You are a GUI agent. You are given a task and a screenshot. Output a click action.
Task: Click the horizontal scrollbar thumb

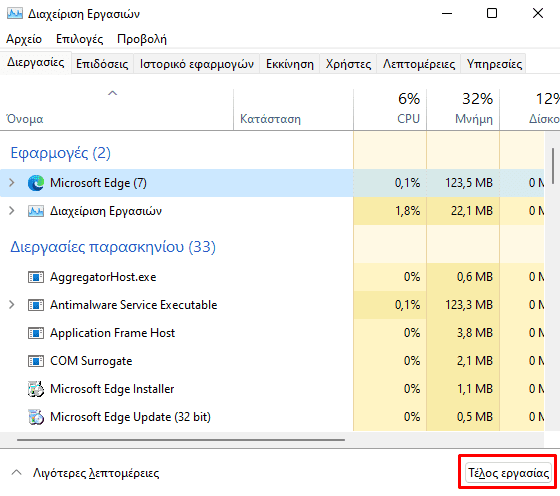click(180, 440)
